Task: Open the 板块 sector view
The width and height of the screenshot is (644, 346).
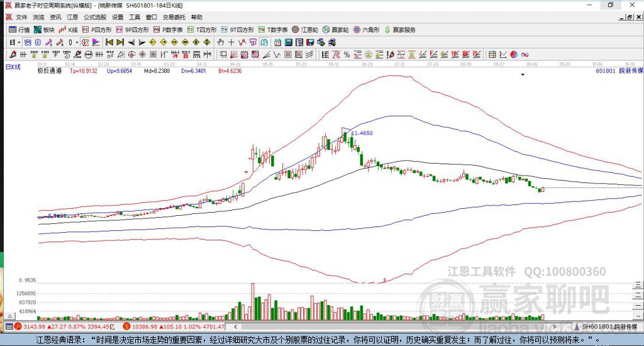Action: coord(45,30)
